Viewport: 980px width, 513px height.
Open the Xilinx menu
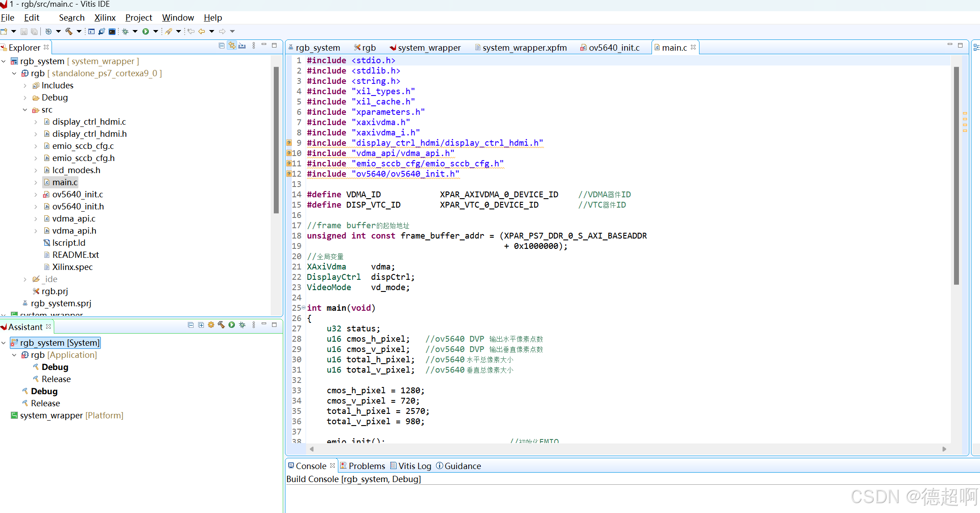pyautogui.click(x=105, y=17)
